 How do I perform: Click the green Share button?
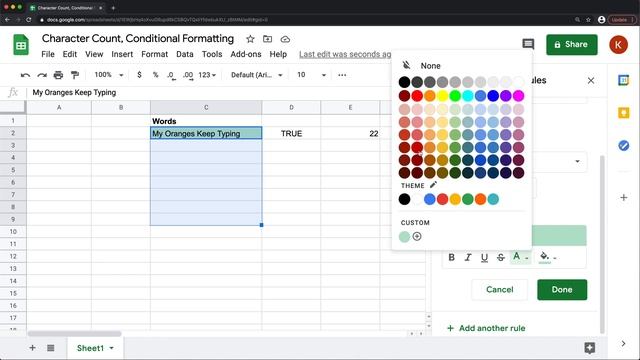coord(571,44)
